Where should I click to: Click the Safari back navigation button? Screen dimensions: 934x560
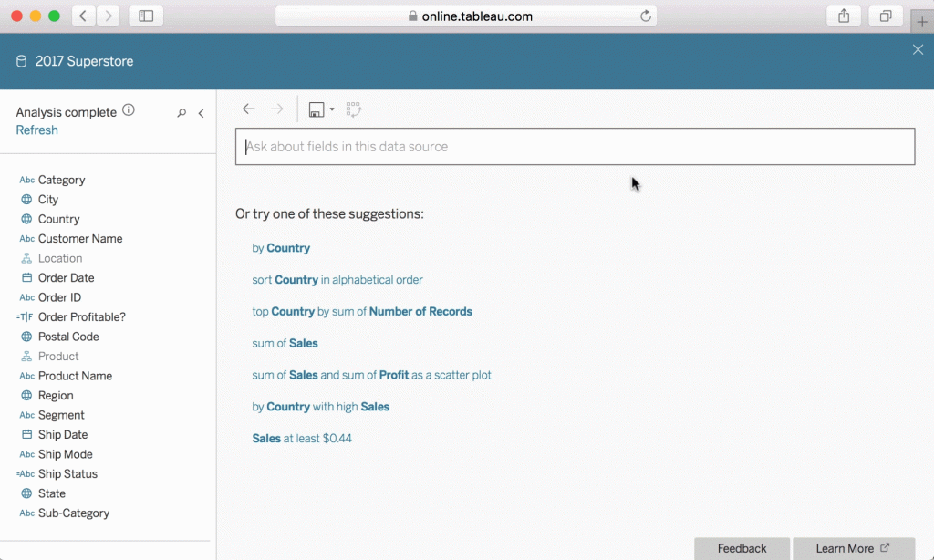click(83, 16)
